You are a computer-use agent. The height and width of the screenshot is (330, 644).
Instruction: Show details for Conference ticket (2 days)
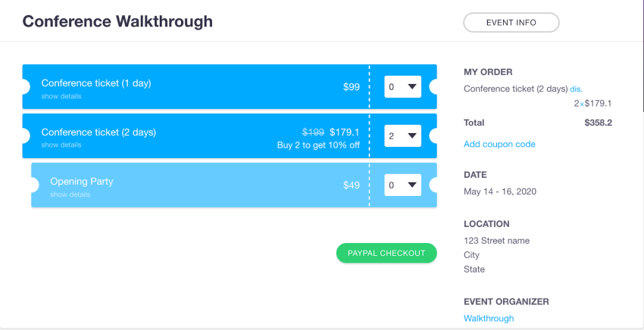pyautogui.click(x=61, y=145)
